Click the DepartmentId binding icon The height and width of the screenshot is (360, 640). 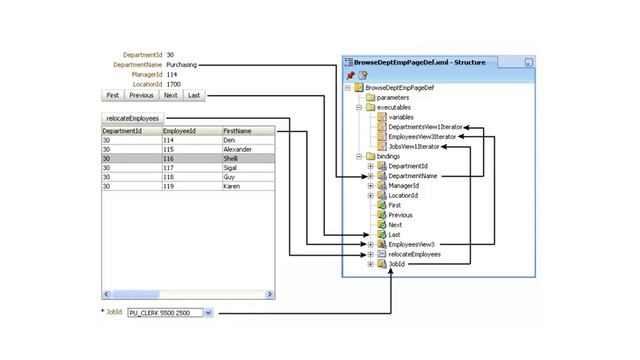coord(382,166)
